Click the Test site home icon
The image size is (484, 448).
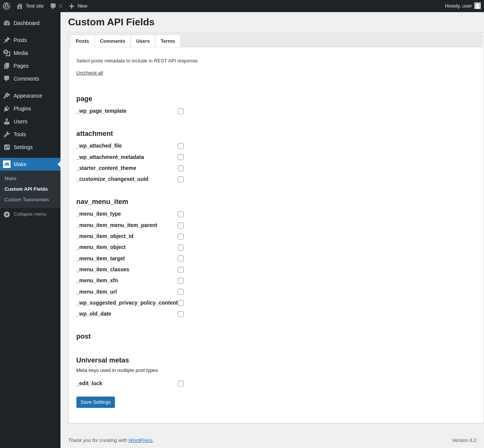pos(20,6)
